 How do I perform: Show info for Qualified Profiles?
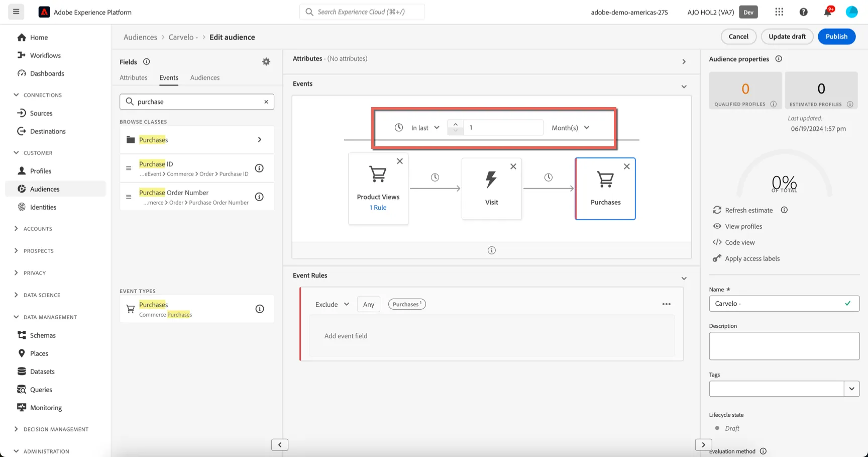[774, 105]
